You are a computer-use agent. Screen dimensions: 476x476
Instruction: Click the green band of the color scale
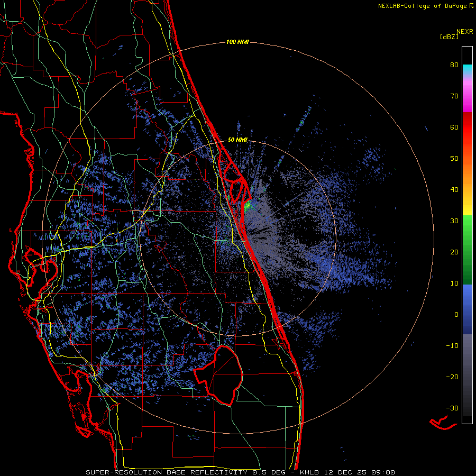[x=467, y=250]
